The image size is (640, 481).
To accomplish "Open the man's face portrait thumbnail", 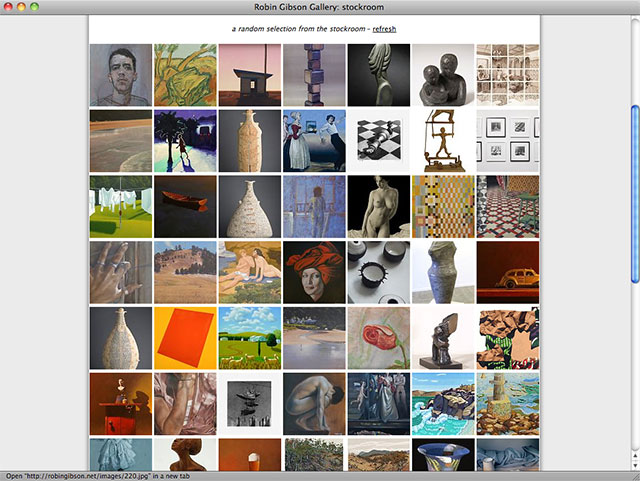I will point(121,75).
